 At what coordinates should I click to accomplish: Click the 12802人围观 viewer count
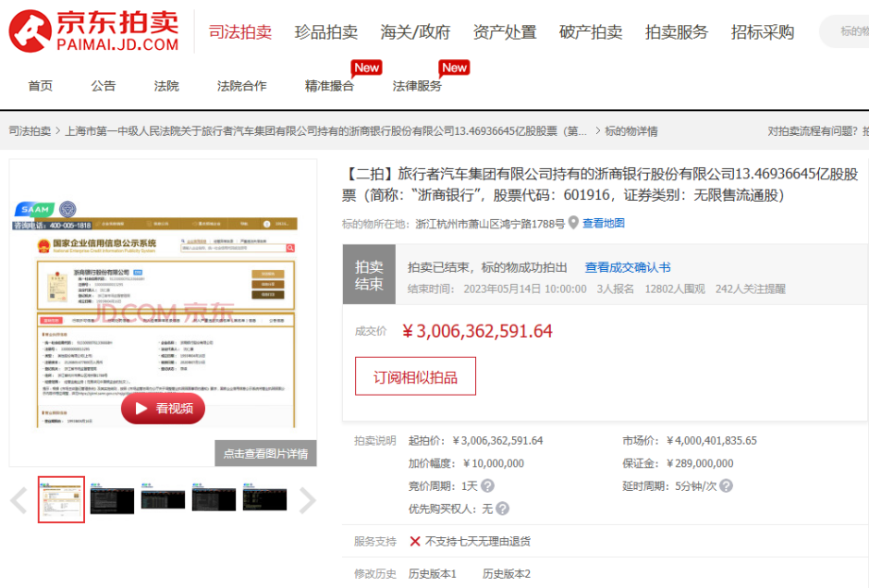click(x=675, y=288)
